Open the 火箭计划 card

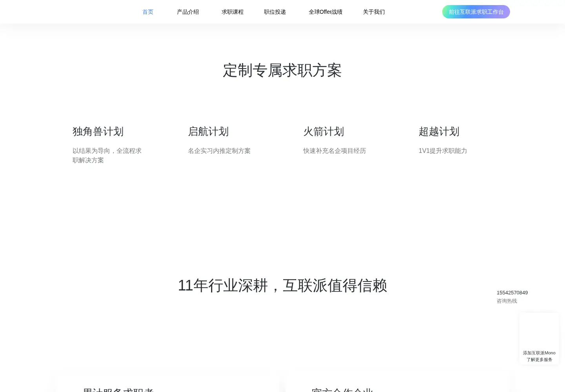click(x=324, y=131)
